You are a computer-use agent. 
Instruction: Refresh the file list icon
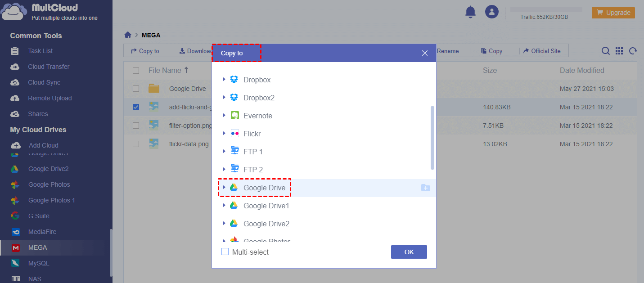click(633, 51)
